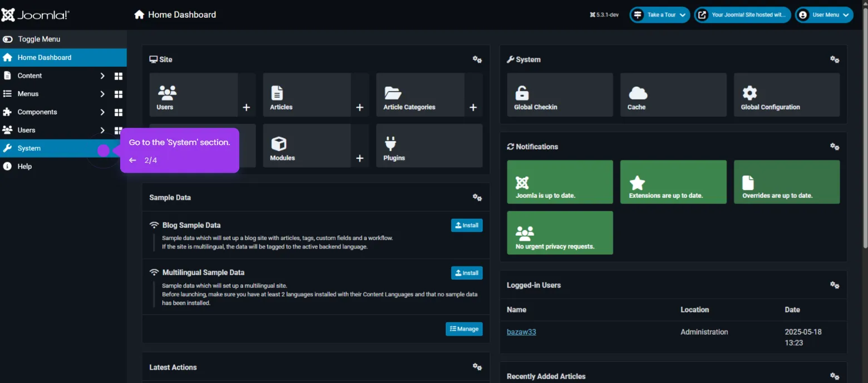The image size is (868, 383).
Task: Click the Joomla! logo
Action: 35,15
